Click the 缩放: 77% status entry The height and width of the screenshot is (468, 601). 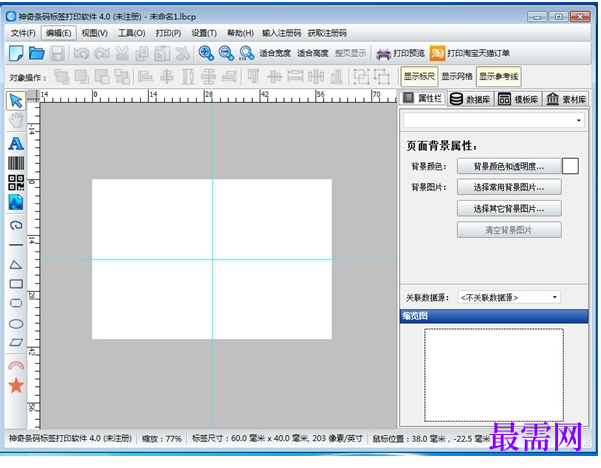(162, 438)
